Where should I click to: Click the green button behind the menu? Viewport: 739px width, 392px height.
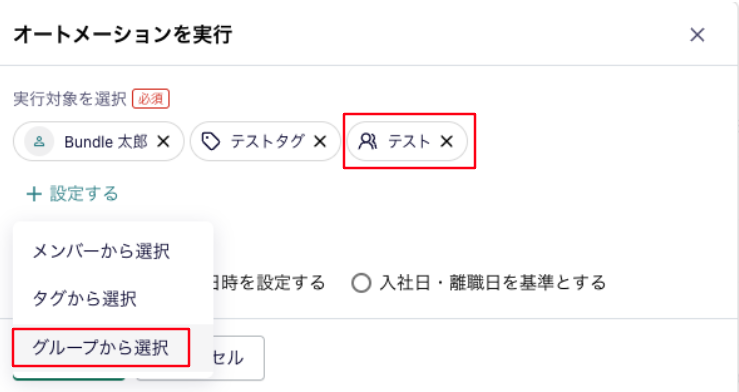(69, 376)
